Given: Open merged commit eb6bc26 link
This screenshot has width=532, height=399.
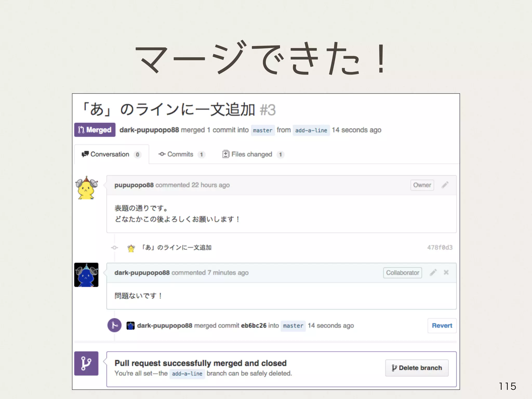Looking at the screenshot, I should [x=254, y=325].
